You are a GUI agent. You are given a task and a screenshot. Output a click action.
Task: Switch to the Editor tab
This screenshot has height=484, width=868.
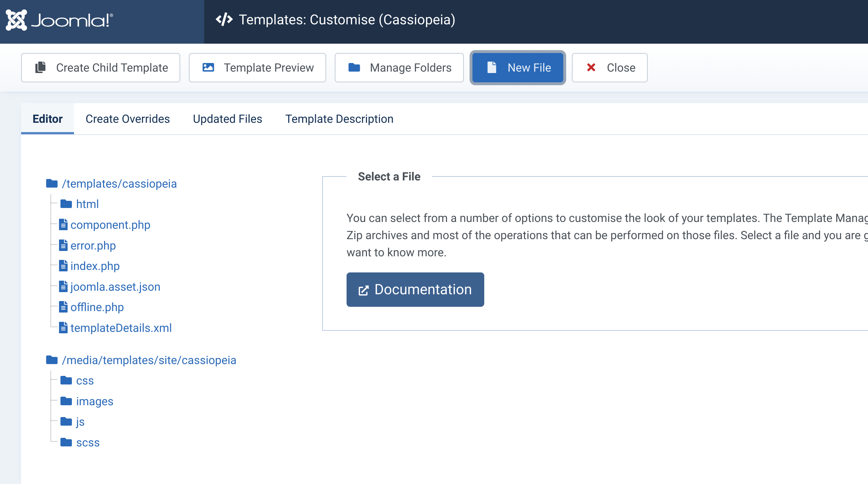48,119
